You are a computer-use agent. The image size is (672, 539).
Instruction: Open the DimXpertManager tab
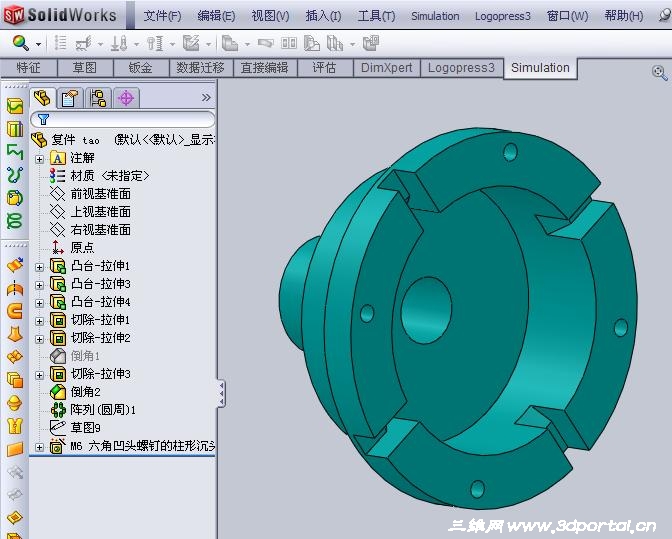coord(126,98)
